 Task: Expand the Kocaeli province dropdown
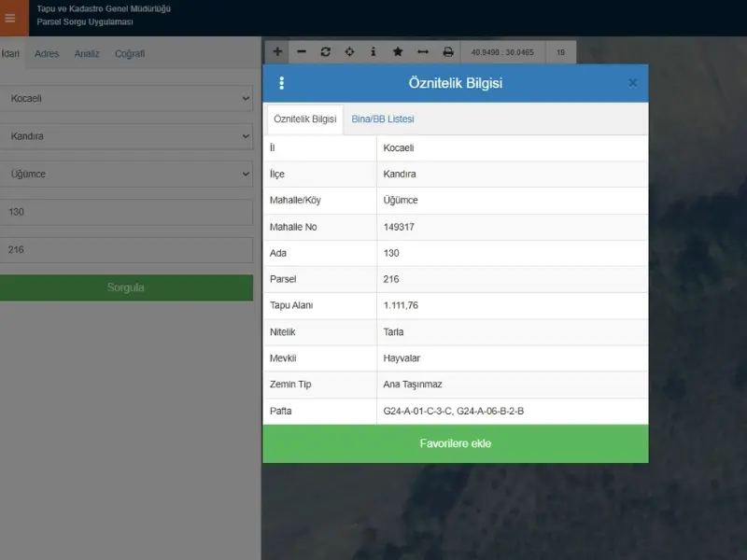pos(126,99)
